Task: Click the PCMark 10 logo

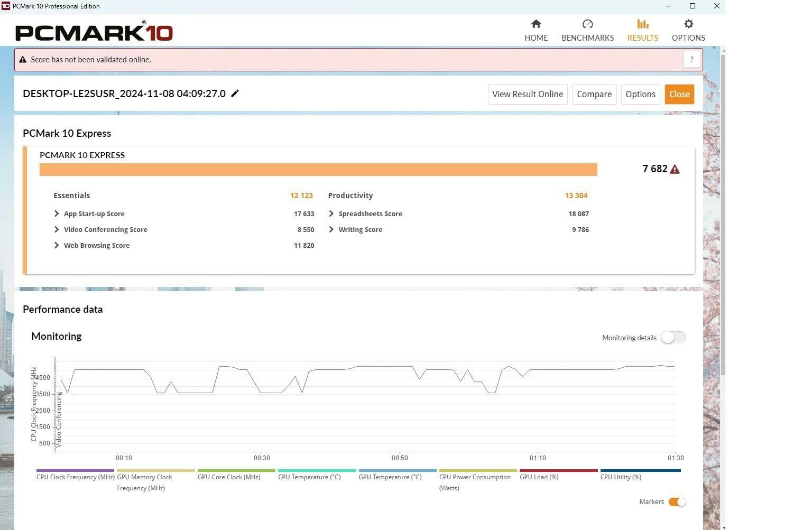Action: click(x=94, y=32)
